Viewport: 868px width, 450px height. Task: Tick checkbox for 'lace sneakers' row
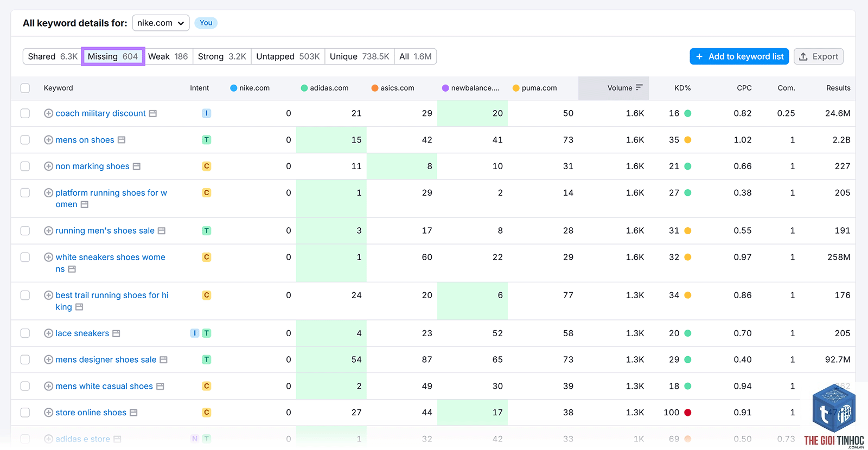pos(25,333)
